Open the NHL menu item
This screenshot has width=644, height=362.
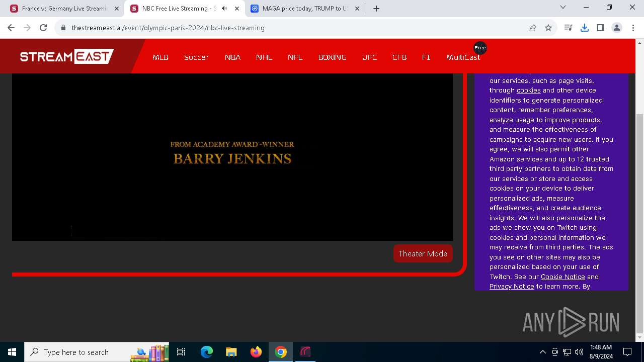pos(264,57)
